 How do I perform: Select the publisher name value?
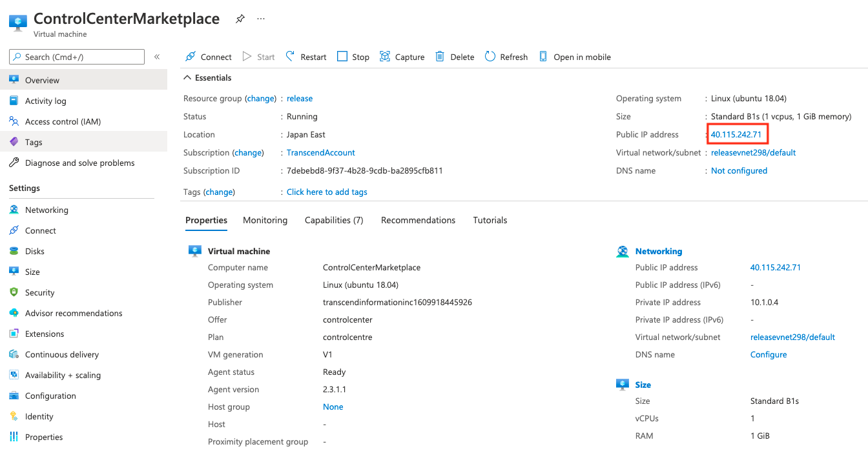(x=397, y=303)
